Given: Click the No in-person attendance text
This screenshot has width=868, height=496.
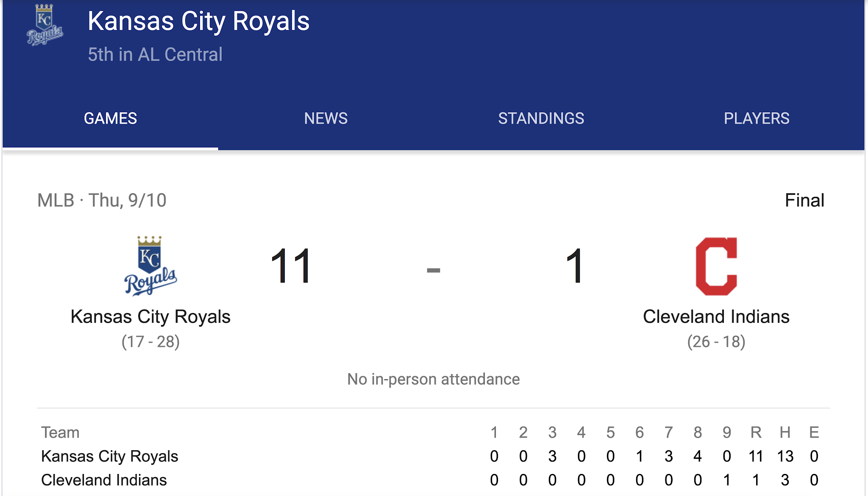Looking at the screenshot, I should 433,379.
